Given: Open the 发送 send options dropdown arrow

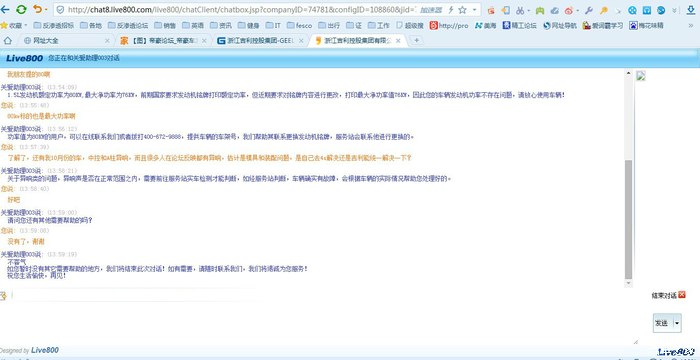Looking at the screenshot, I should point(677,323).
